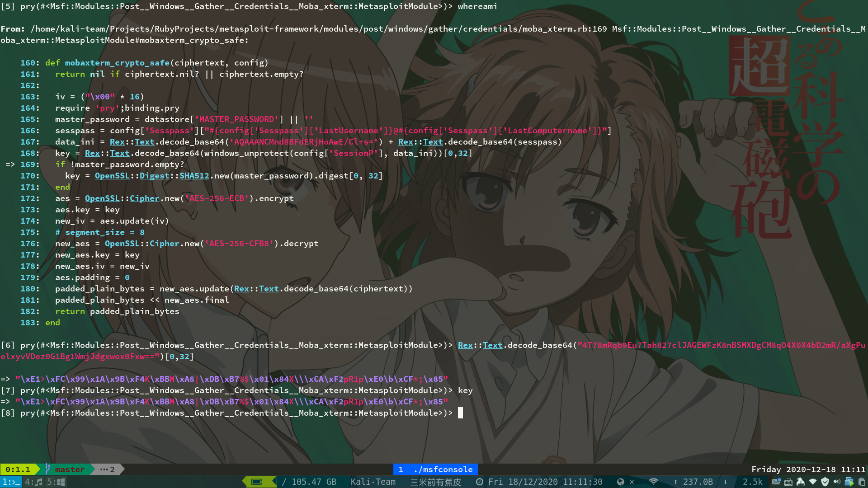This screenshot has height=488, width=868.
Task: Click the shield security tray icon
Action: tap(825, 482)
